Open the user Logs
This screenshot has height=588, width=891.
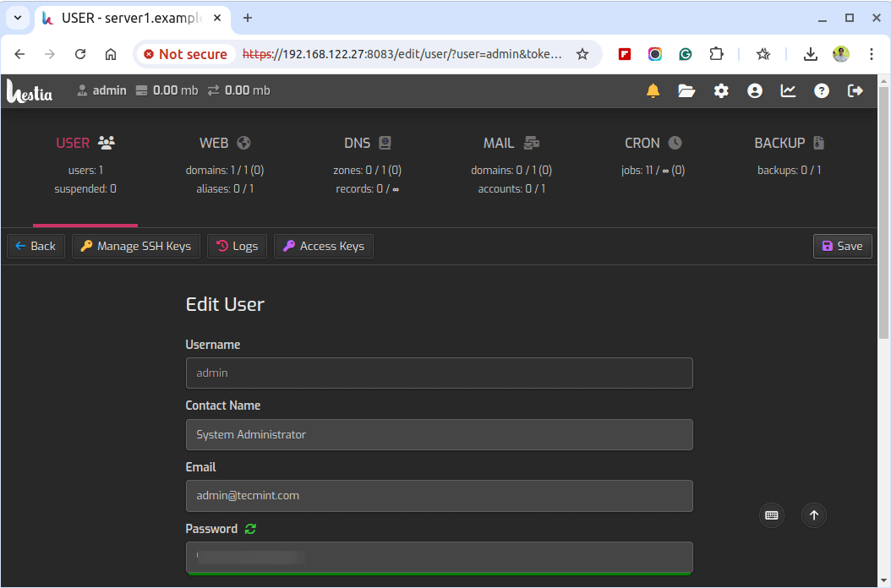[237, 246]
